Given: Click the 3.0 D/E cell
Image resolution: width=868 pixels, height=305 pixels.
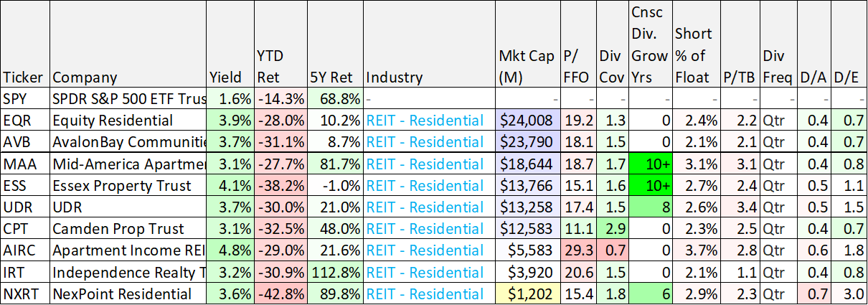Looking at the screenshot, I should (x=849, y=294).
